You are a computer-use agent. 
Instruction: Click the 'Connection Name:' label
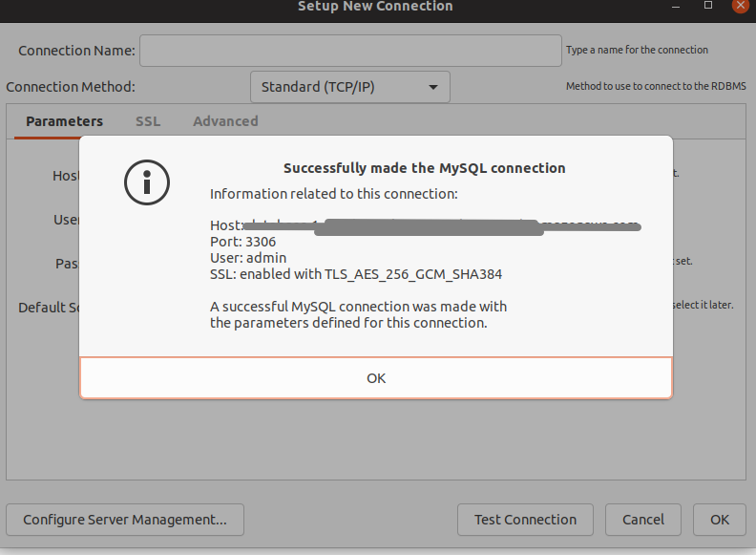[x=76, y=51]
